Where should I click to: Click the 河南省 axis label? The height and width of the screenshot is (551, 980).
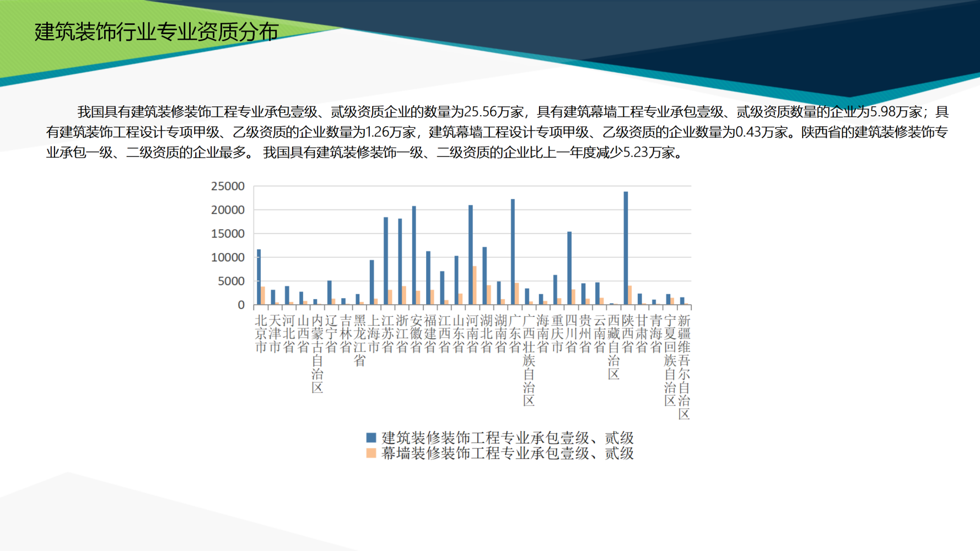click(x=472, y=333)
